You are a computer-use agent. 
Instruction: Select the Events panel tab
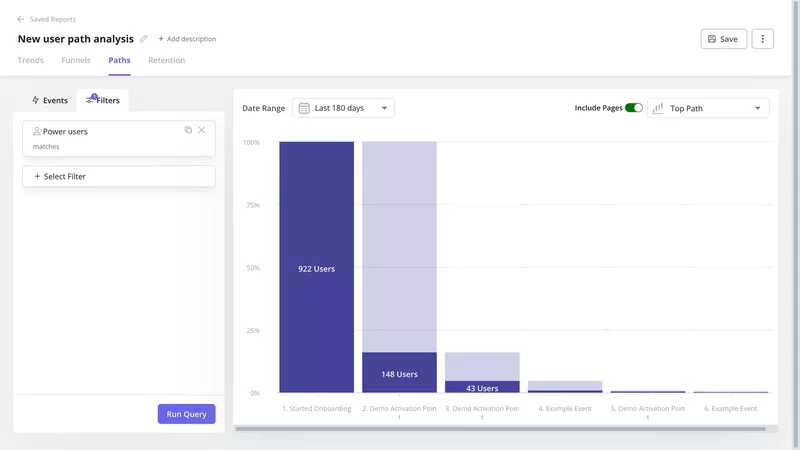pos(49,101)
